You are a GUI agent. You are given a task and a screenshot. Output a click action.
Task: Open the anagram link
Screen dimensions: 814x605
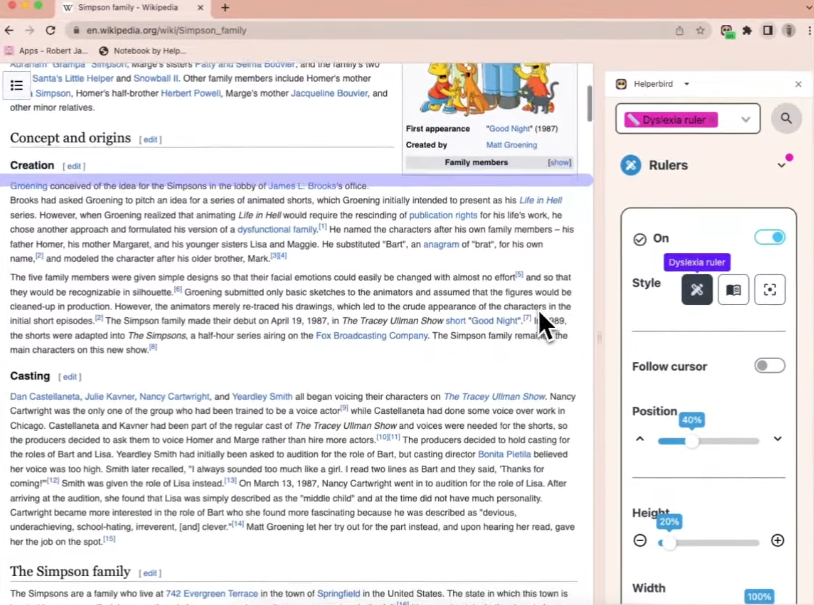point(441,245)
